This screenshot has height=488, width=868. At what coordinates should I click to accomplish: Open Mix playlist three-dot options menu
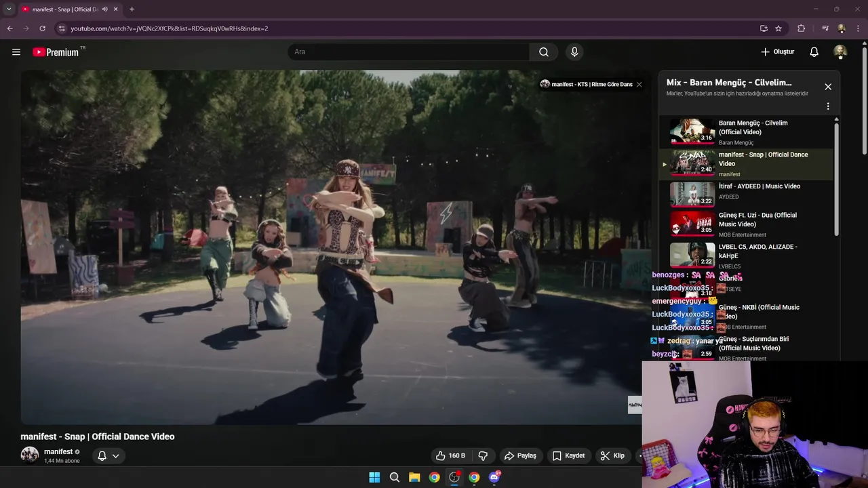coord(828,106)
